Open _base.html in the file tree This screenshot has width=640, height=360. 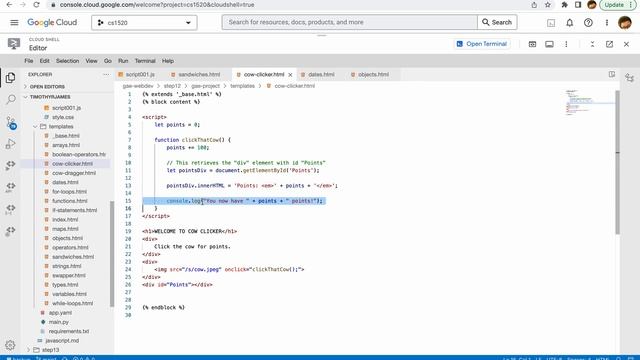[65, 136]
